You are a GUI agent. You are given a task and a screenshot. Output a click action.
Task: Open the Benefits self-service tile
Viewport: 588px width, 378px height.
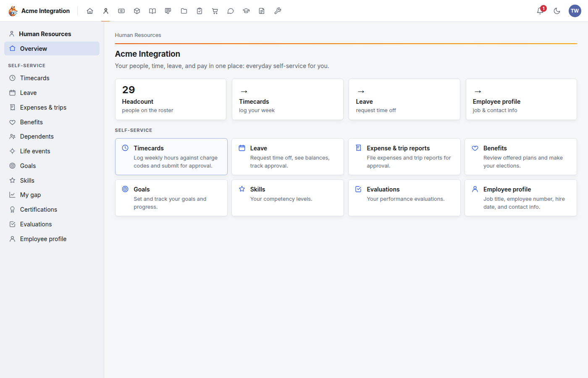click(x=521, y=157)
